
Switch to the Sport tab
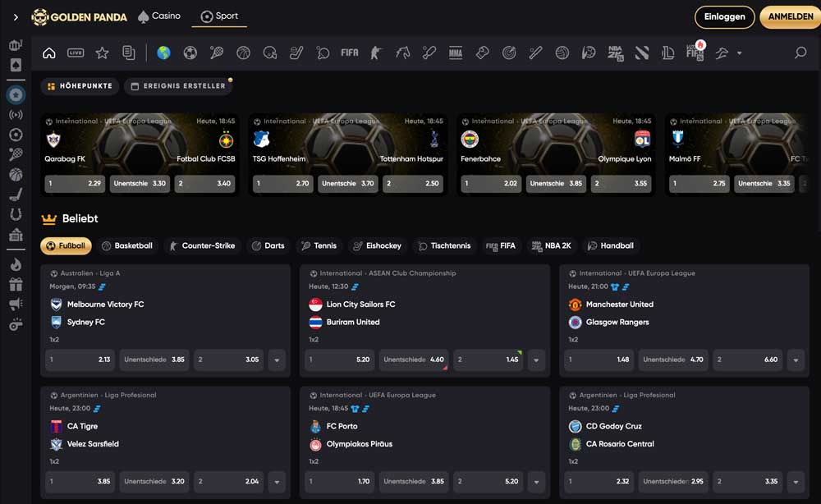click(x=219, y=16)
